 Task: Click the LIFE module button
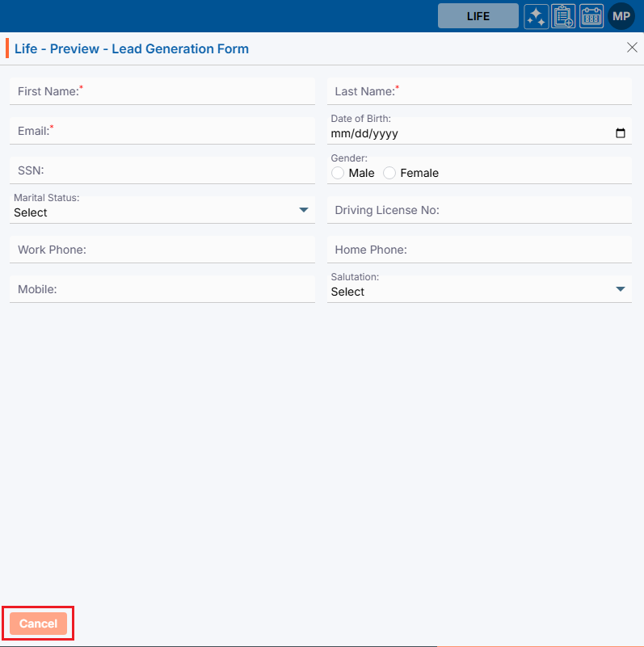[478, 16]
